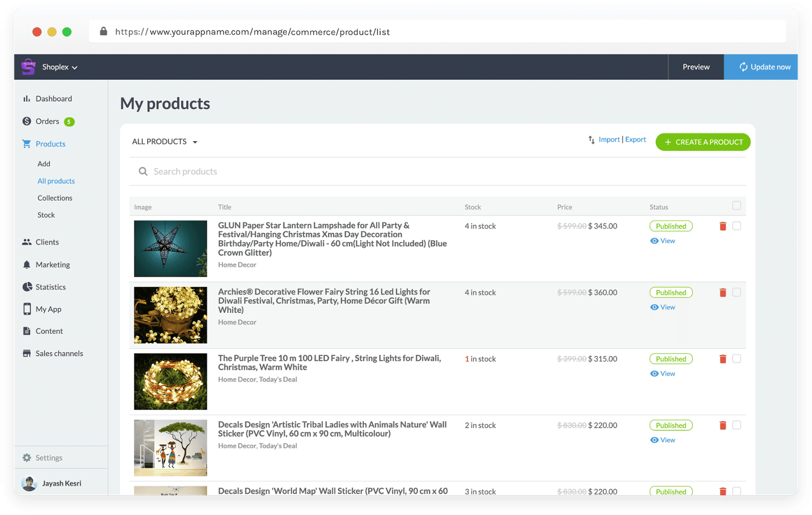Select the Dashboard icon in the sidebar

[x=27, y=99]
